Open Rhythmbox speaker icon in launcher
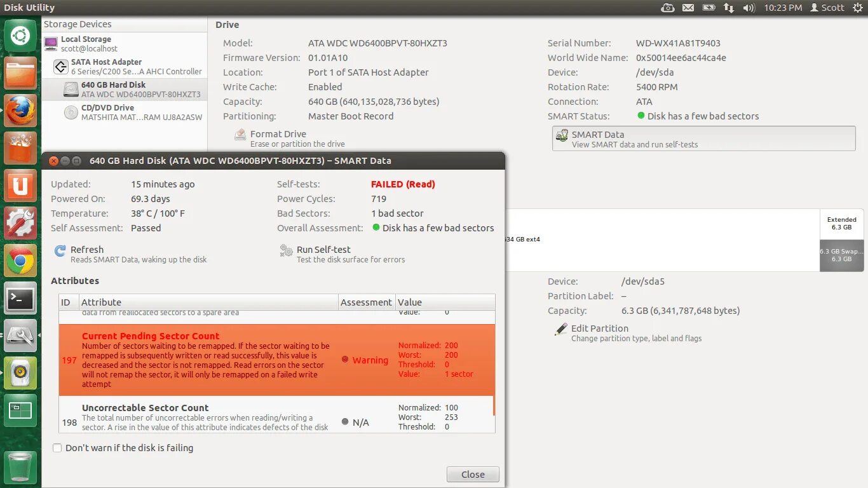This screenshot has width=868, height=488. tap(20, 373)
